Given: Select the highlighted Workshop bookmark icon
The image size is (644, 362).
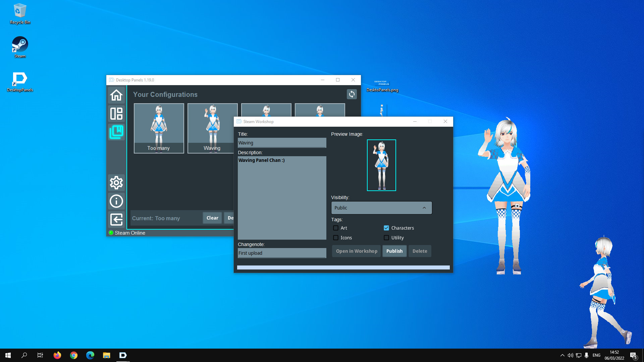Looking at the screenshot, I should [116, 132].
